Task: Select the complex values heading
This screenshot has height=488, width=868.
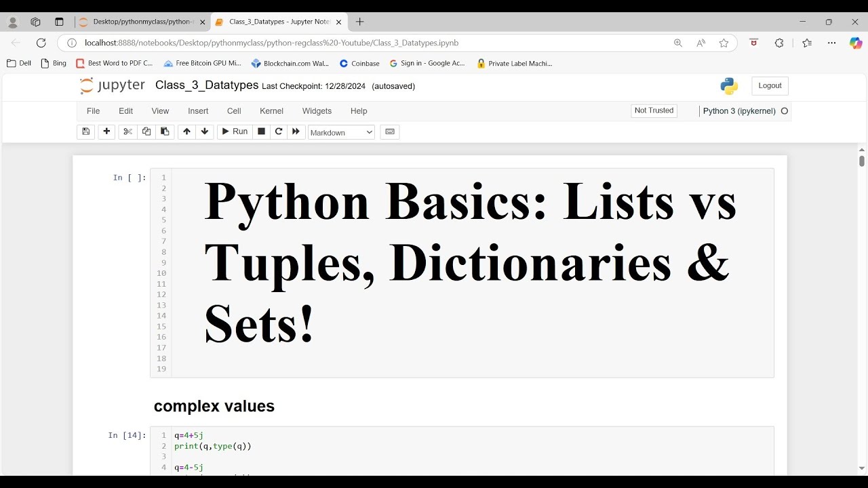Action: click(214, 406)
